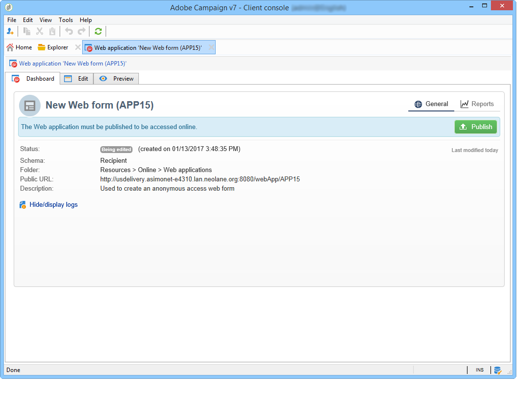Viewport: 532px width, 395px height.
Task: Open the General section tab
Action: (431, 104)
